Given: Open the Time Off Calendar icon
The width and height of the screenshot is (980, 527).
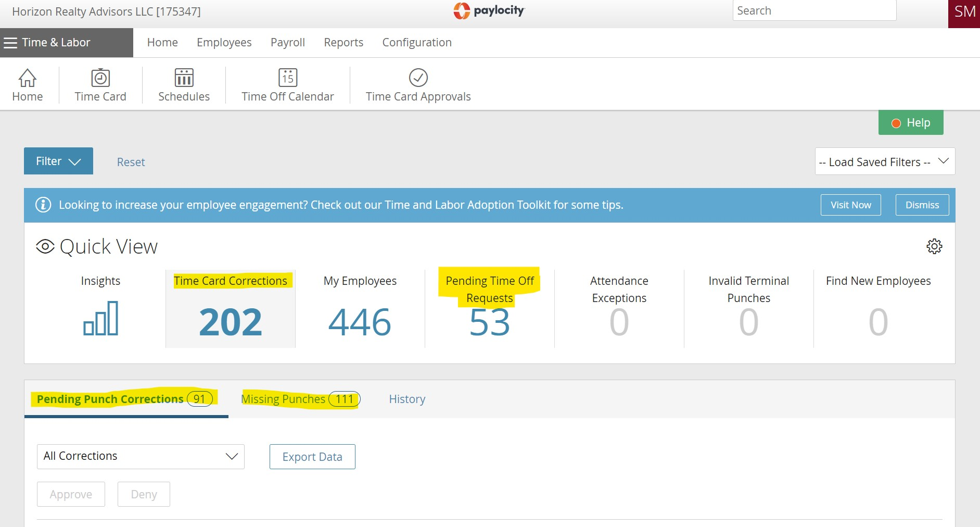Looking at the screenshot, I should coord(288,78).
